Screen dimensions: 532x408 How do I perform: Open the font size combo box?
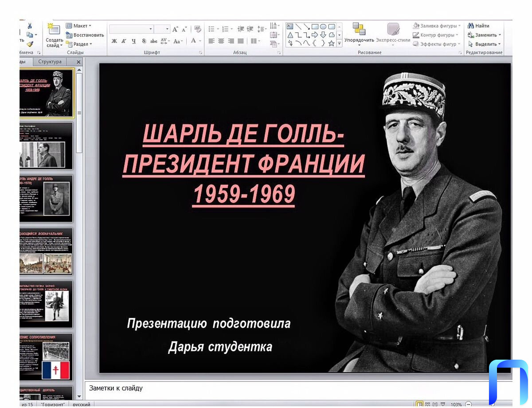162,29
